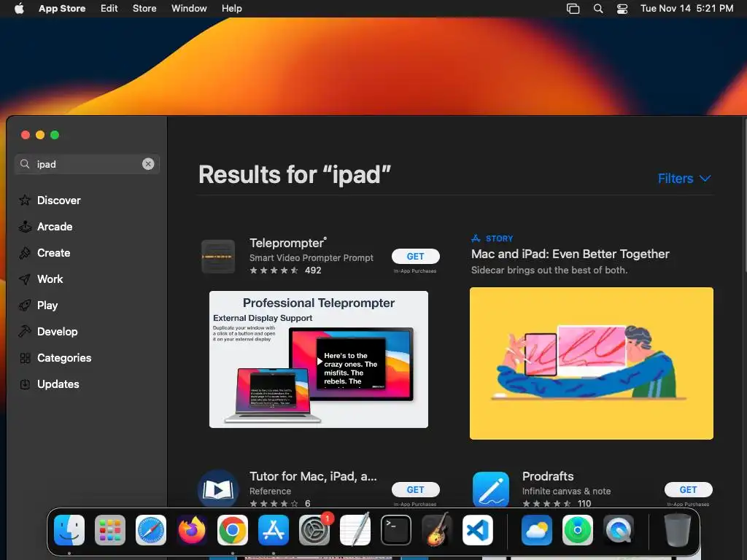The image size is (747, 560).
Task: Open Tutor for Mac, iPad title
Action: [313, 475]
